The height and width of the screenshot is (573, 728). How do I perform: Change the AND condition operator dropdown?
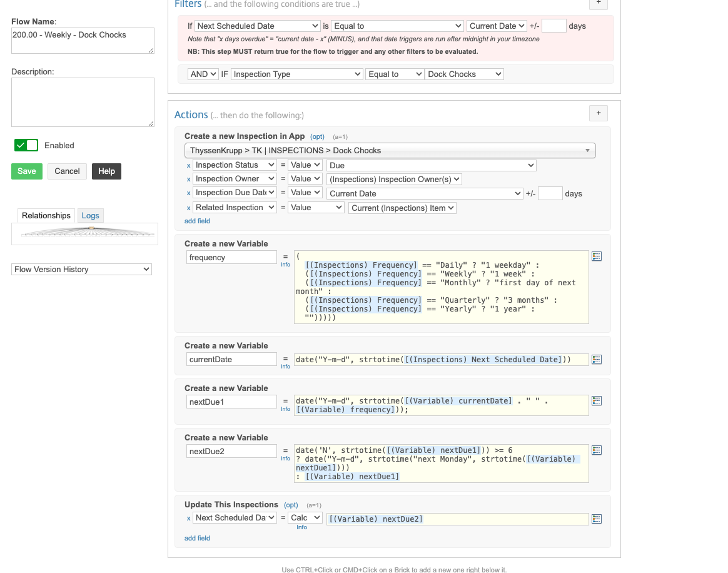(x=203, y=74)
